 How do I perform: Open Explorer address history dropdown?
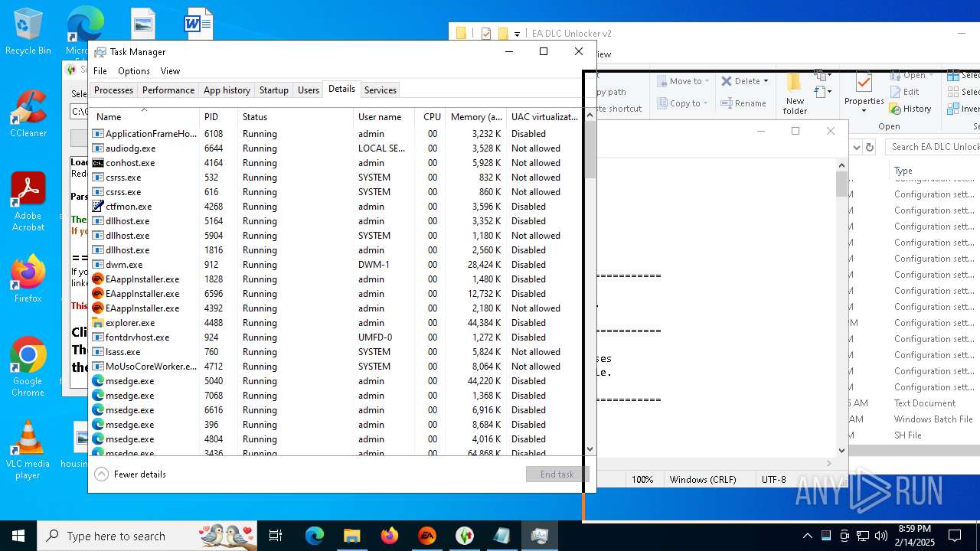pos(857,147)
